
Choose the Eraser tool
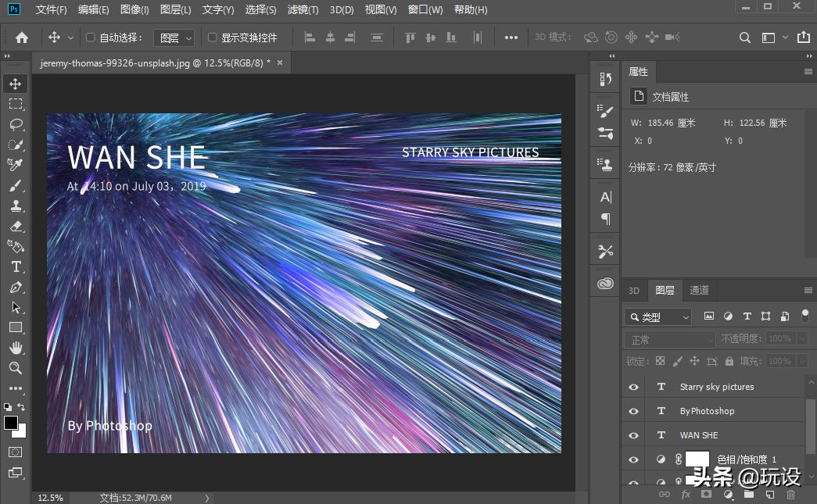16,227
